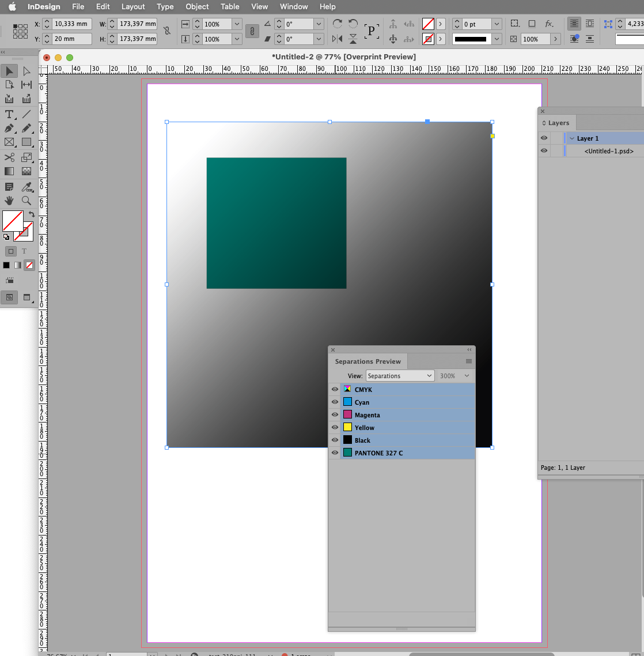This screenshot has width=644, height=656.
Task: Click the Rotate 90° clockwise icon
Action: (x=338, y=24)
